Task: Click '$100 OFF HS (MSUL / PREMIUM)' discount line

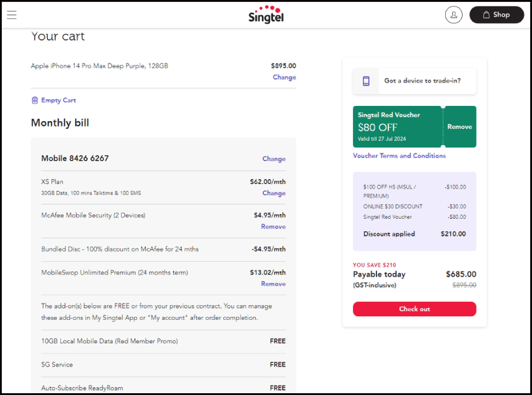Action: pyautogui.click(x=414, y=192)
